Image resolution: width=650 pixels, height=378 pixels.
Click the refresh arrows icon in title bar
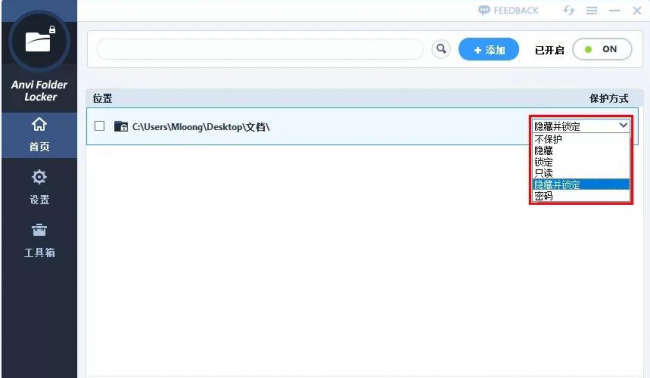click(x=569, y=10)
